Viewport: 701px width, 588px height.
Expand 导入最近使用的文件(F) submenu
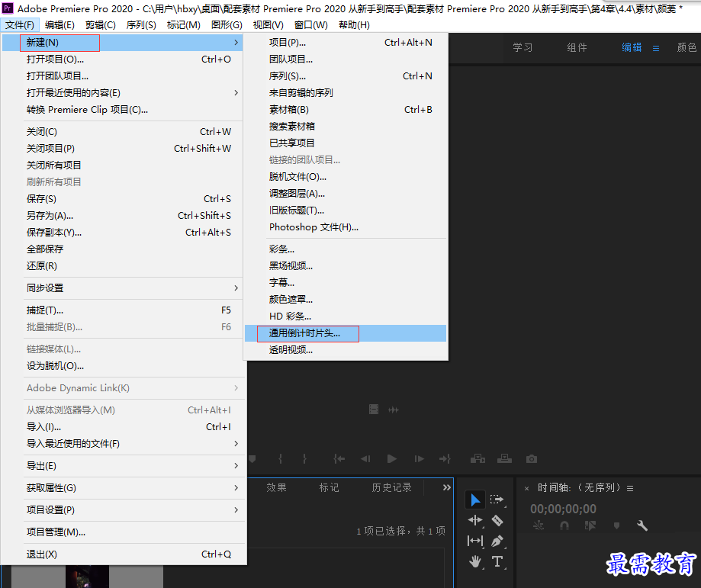[x=123, y=444]
